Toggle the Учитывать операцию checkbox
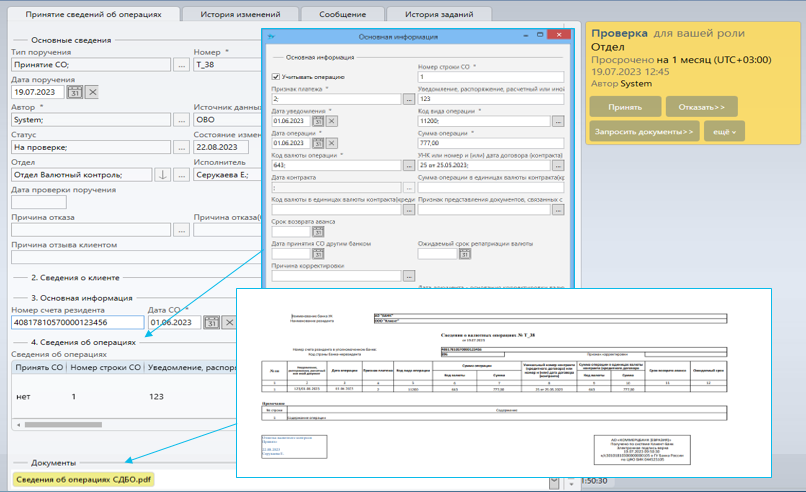Viewport: 806px width, 492px height. point(277,77)
